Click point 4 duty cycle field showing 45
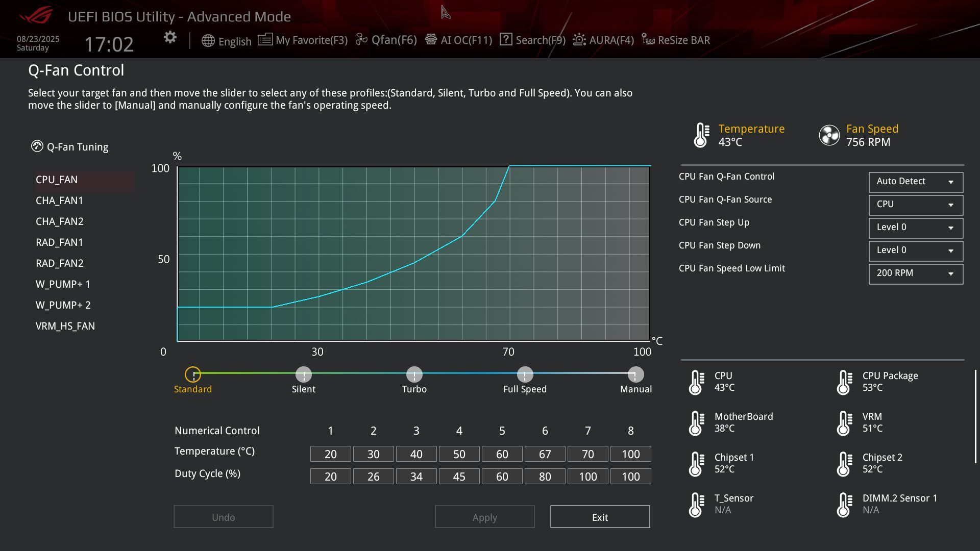Image resolution: width=980 pixels, height=551 pixels. tap(459, 477)
